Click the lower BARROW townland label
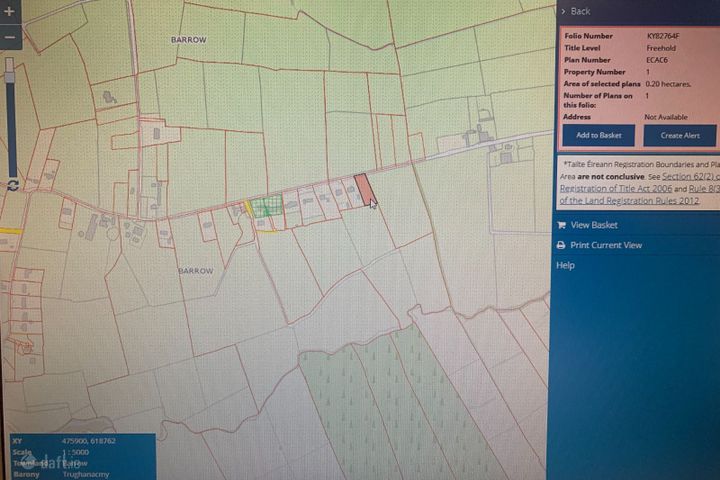This screenshot has height=480, width=720. tap(195, 271)
